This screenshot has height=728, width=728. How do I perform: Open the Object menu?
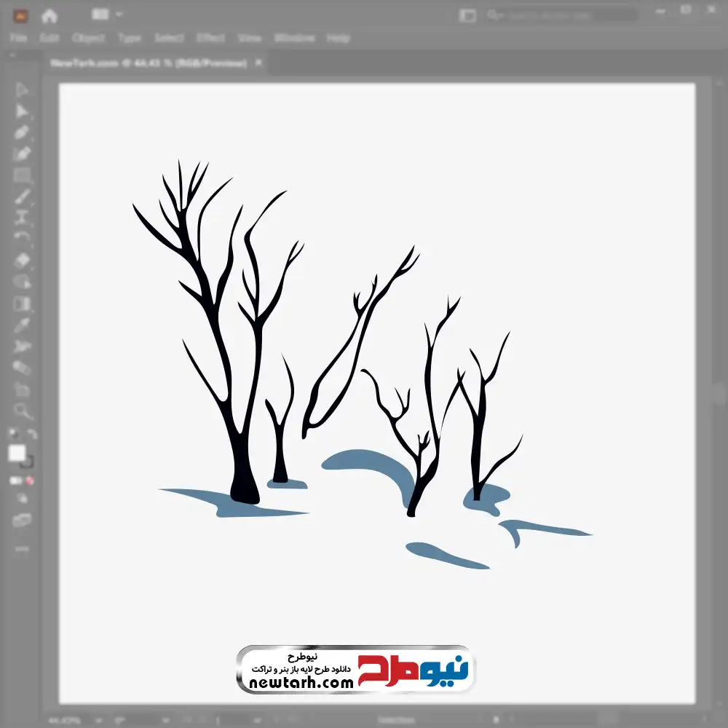pos(89,38)
